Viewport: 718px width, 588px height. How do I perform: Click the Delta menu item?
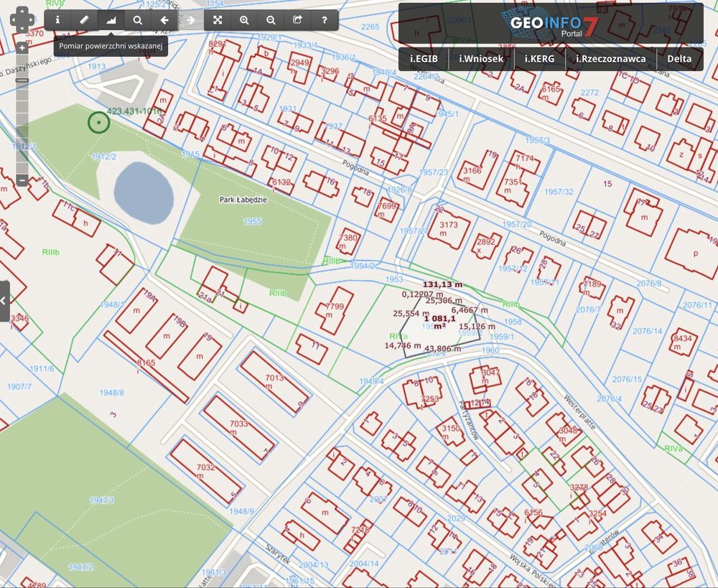click(x=679, y=59)
